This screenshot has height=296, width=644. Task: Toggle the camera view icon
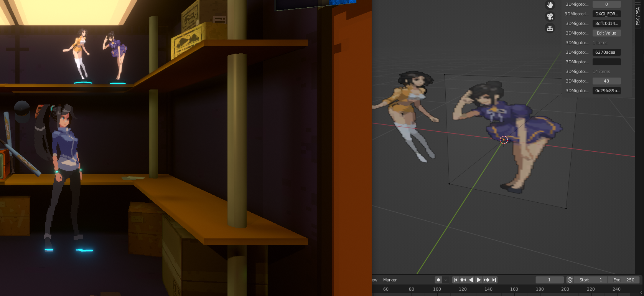[550, 17]
